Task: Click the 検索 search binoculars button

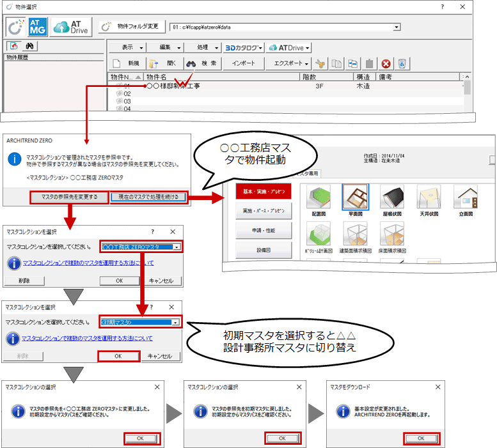Action: [x=203, y=64]
